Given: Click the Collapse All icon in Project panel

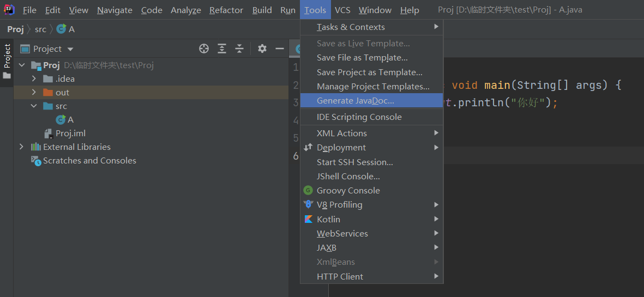Looking at the screenshot, I should pyautogui.click(x=239, y=49).
